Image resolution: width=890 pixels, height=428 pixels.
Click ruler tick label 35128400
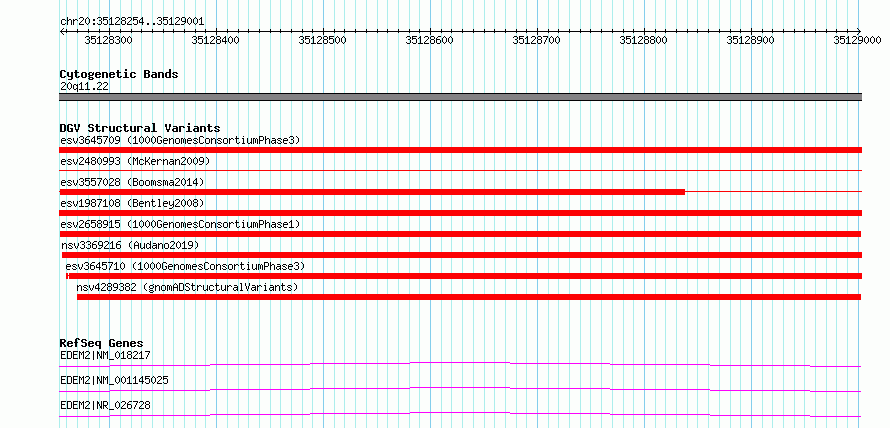pyautogui.click(x=216, y=40)
